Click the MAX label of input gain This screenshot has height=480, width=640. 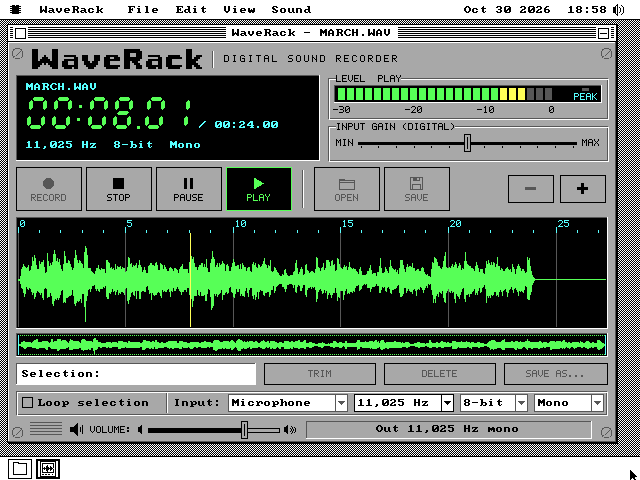590,143
